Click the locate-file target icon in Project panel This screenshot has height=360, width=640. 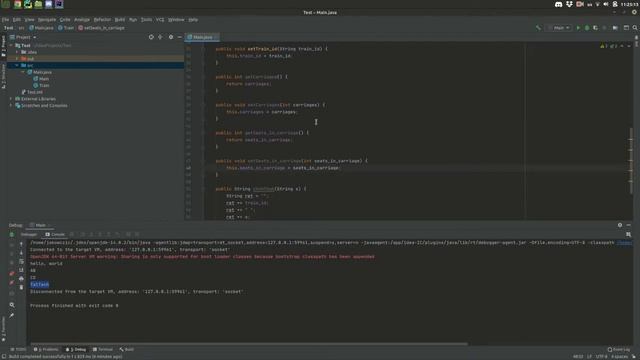[151, 37]
